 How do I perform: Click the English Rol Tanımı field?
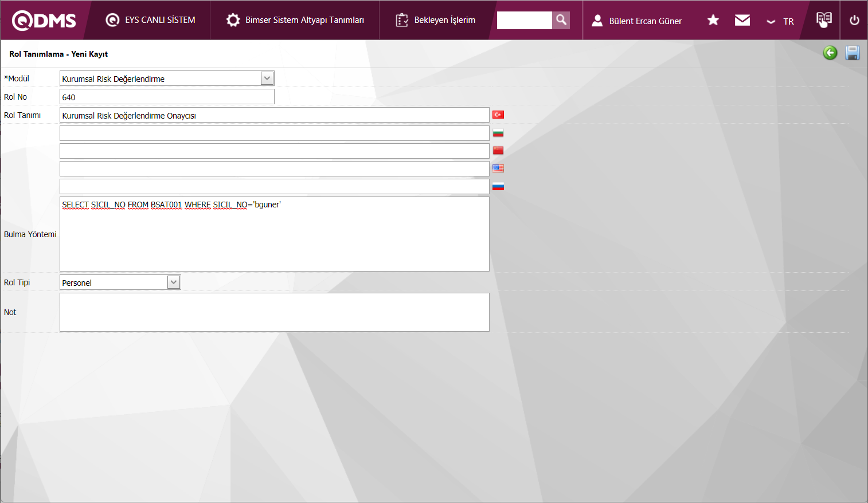click(x=274, y=168)
